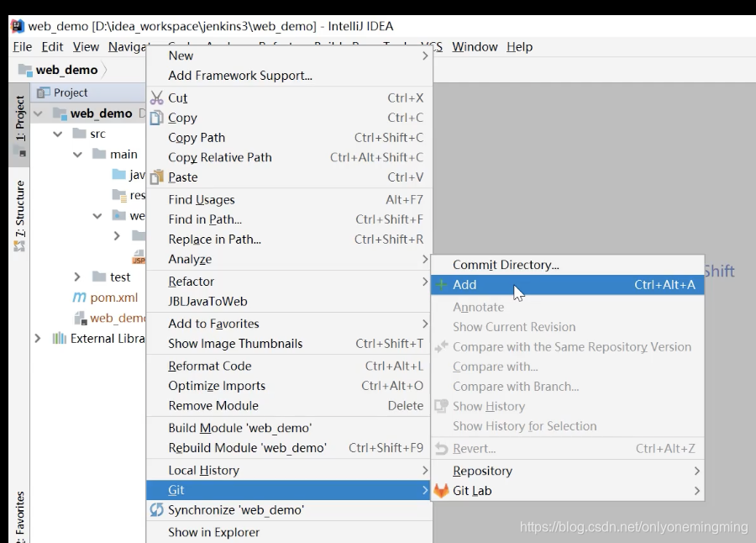Open the Repository submenu
Screen dimensions: 756x543
(568, 471)
